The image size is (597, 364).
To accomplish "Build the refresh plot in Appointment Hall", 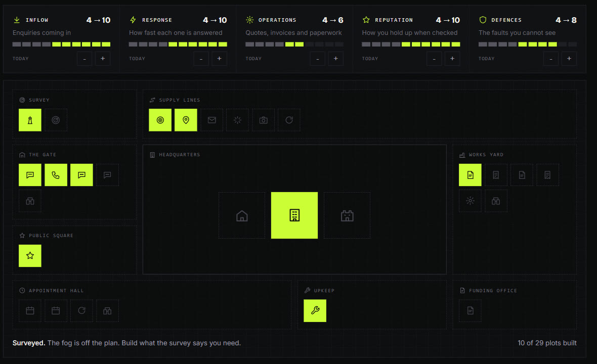I will [81, 311].
